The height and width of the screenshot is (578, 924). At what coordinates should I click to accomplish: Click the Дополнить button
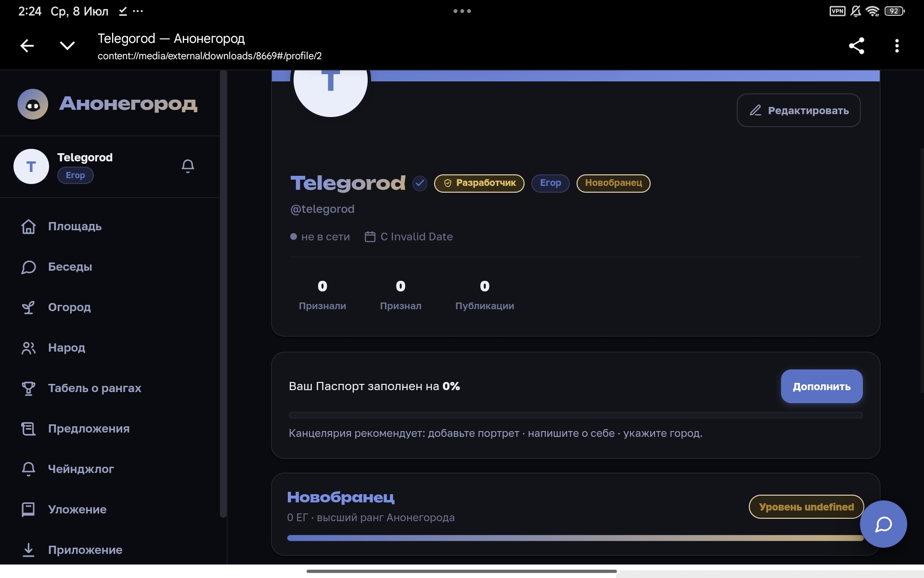point(821,386)
